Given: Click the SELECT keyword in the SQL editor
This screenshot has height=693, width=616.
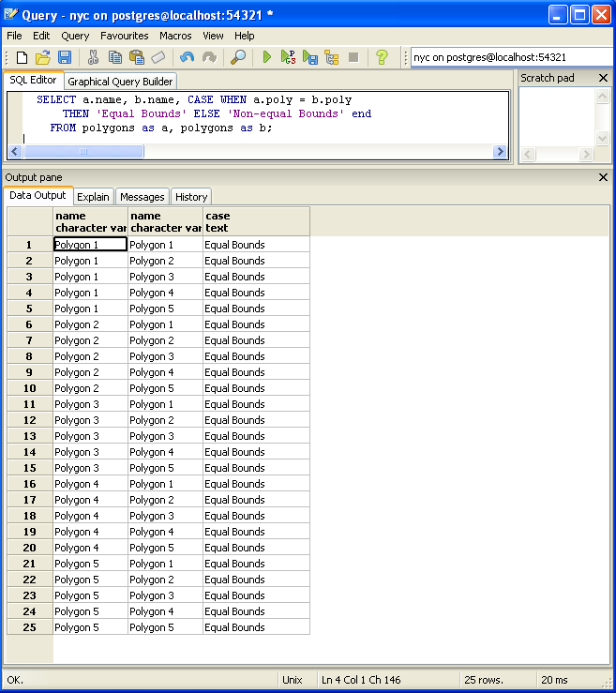Looking at the screenshot, I should pos(56,100).
